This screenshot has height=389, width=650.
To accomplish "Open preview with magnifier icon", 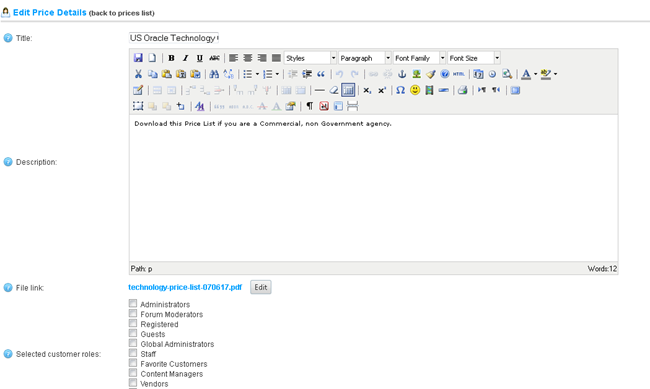I will pos(507,74).
